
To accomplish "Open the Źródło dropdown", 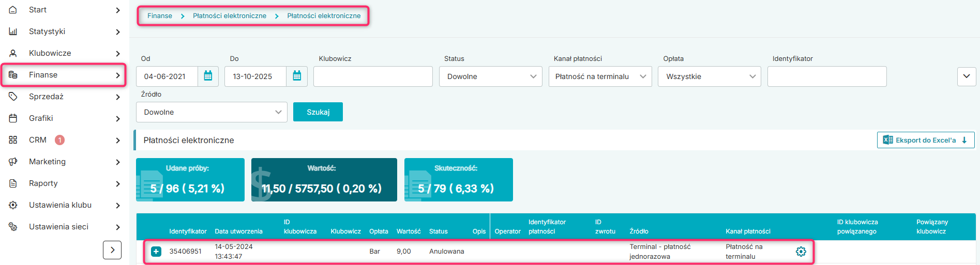I will [x=212, y=112].
